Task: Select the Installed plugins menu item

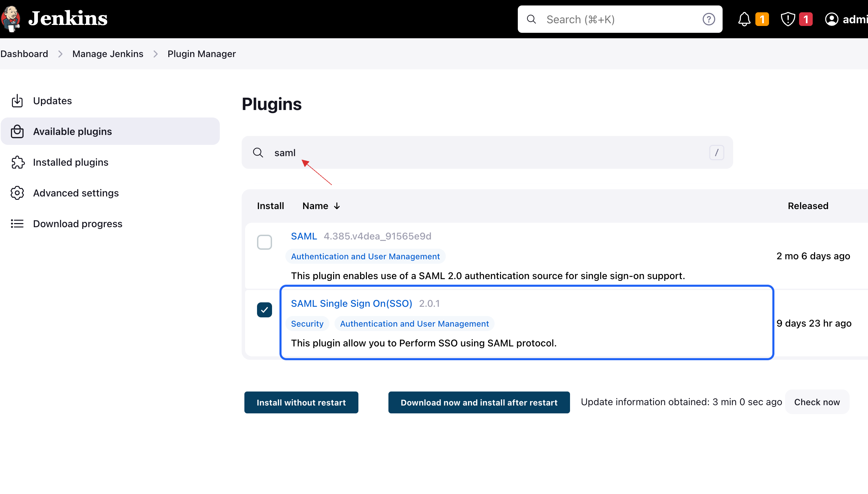Action: pyautogui.click(x=70, y=162)
